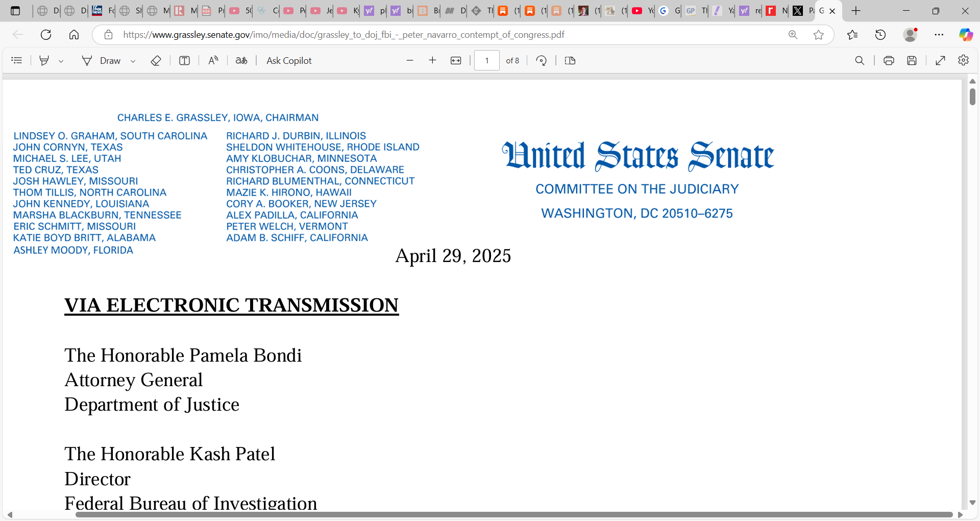This screenshot has width=980, height=521.
Task: Switch to the Fox News tab
Action: point(103,11)
